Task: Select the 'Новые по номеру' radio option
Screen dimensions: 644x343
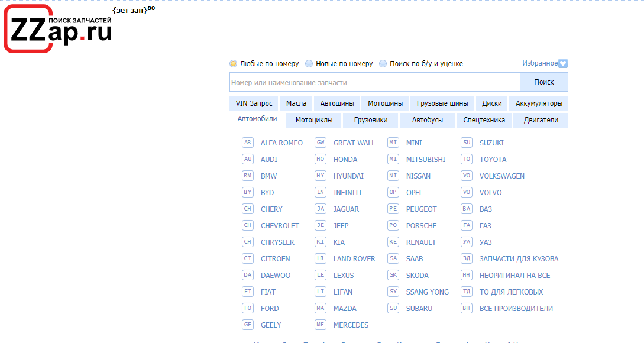Action: [x=309, y=64]
